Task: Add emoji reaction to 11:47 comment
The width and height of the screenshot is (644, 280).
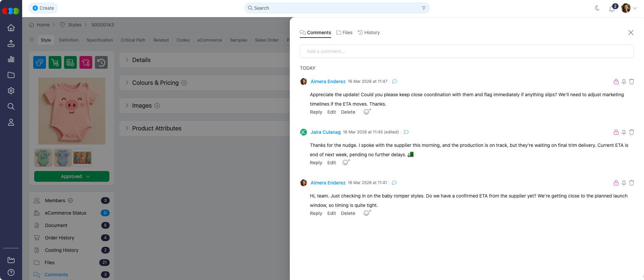Action: (367, 112)
